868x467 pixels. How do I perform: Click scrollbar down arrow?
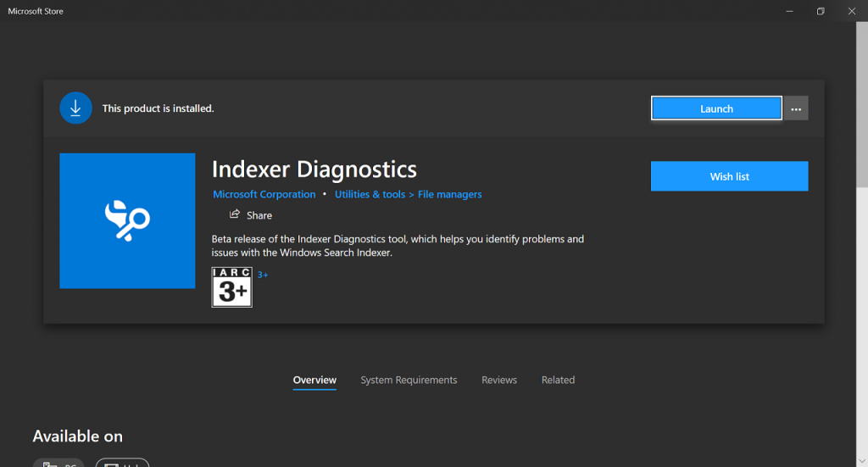coord(862,461)
